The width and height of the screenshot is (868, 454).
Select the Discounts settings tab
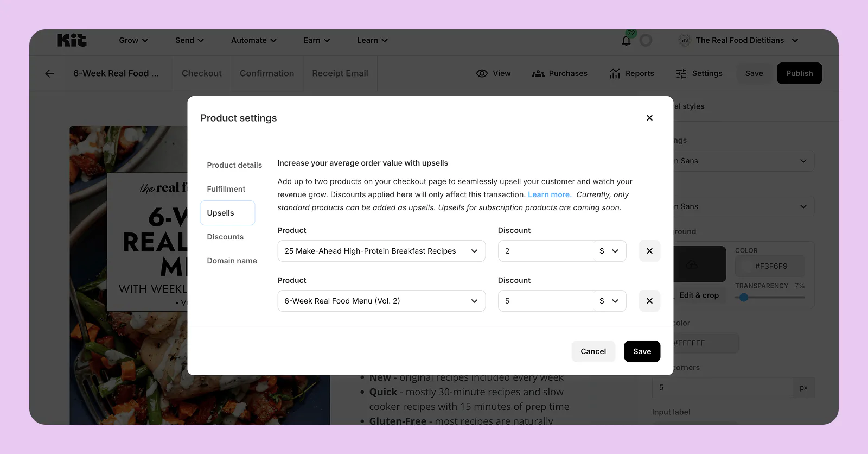(x=225, y=237)
